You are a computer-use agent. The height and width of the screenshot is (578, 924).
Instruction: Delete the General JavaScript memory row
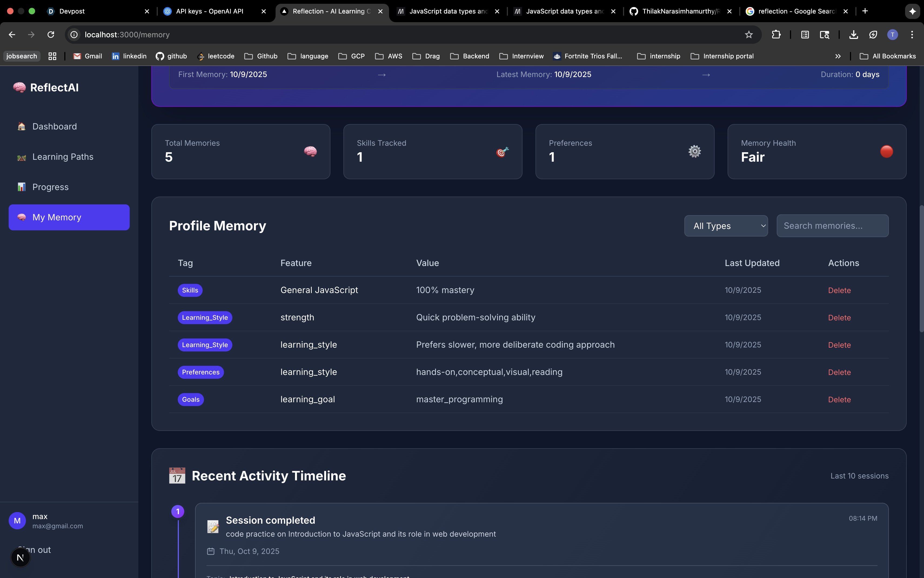point(839,291)
